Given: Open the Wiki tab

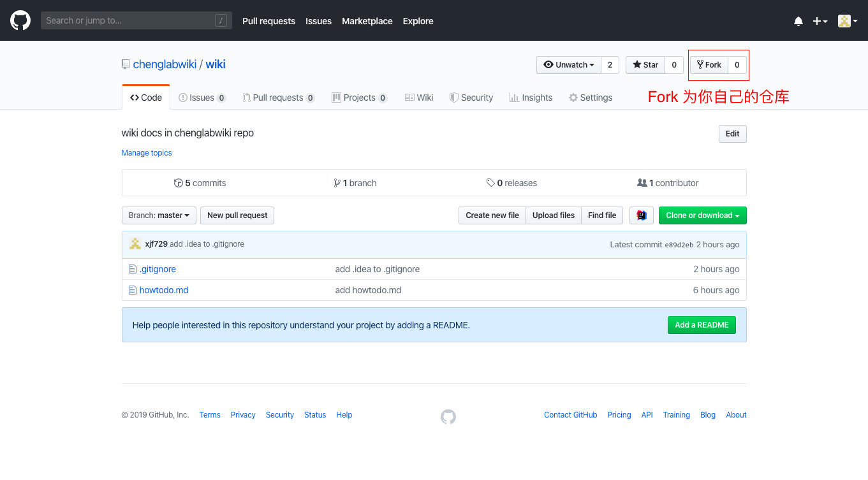Looking at the screenshot, I should click(x=419, y=98).
